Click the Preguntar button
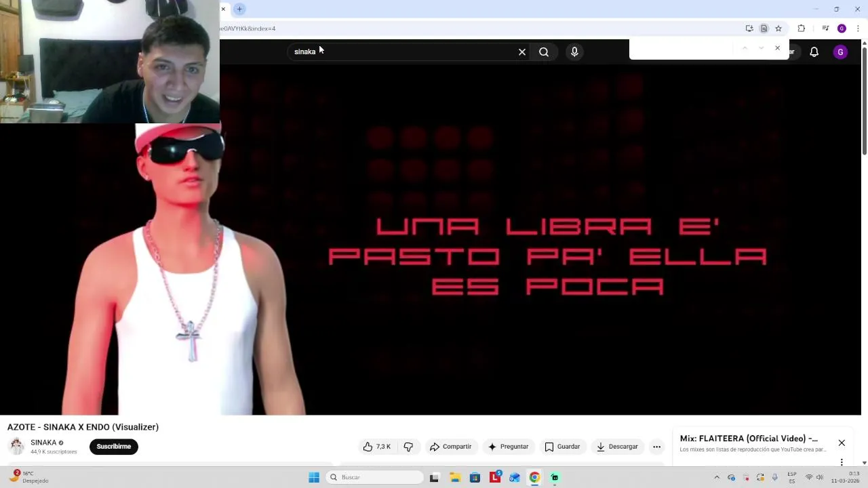 508,447
